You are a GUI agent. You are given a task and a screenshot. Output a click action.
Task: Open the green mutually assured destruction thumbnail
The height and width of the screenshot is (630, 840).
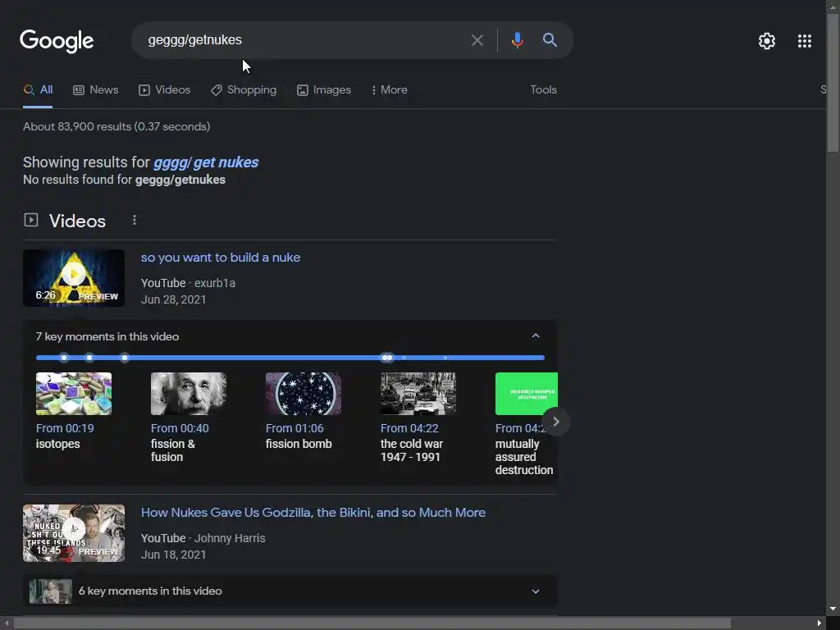coord(526,394)
